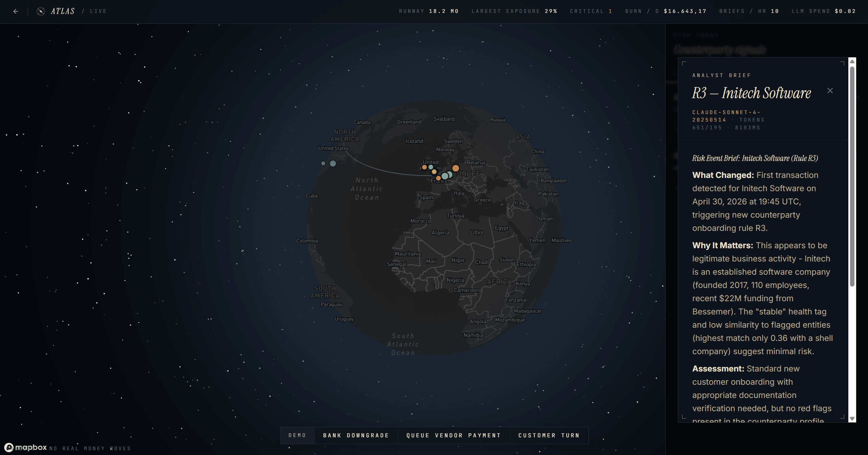Image resolution: width=868 pixels, height=455 pixels.
Task: Click the ANALYST BRIEF label
Action: (x=721, y=75)
